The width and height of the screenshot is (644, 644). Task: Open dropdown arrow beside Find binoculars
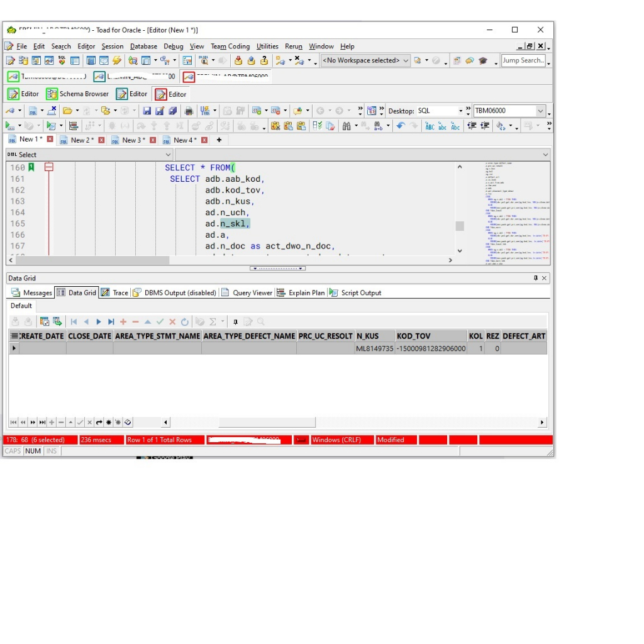tap(356, 126)
